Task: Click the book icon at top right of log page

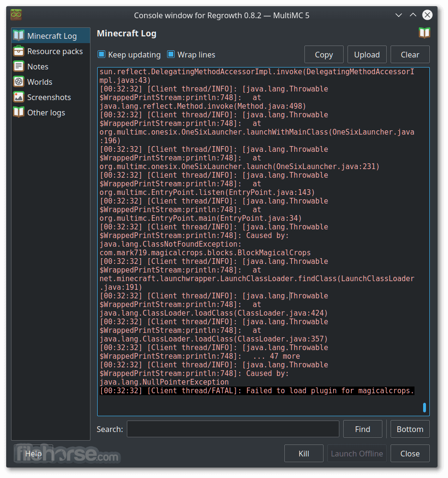Action: coord(424,33)
